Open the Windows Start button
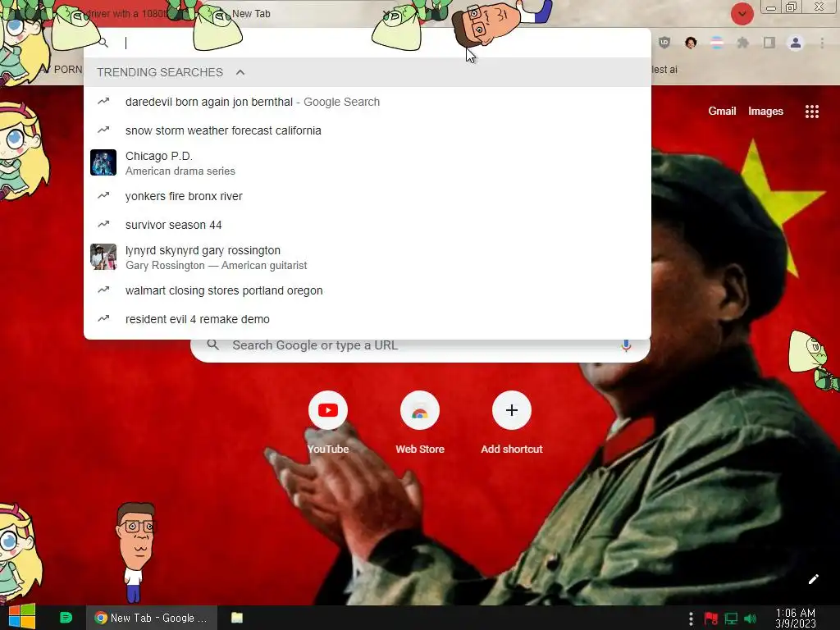 (22, 617)
